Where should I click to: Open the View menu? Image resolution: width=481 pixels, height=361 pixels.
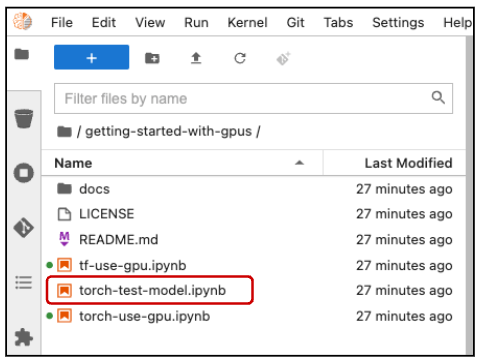click(150, 23)
